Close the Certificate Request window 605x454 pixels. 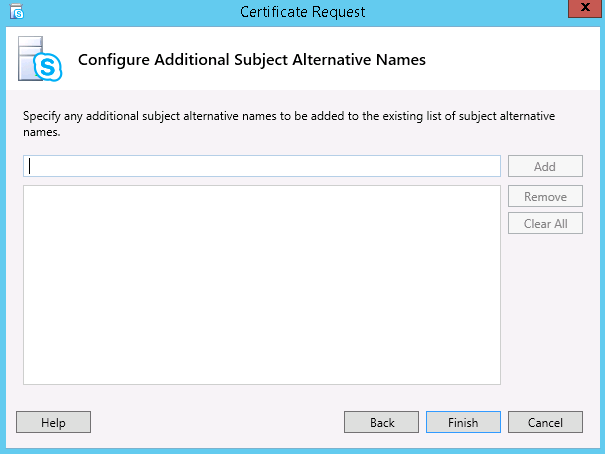pos(585,8)
